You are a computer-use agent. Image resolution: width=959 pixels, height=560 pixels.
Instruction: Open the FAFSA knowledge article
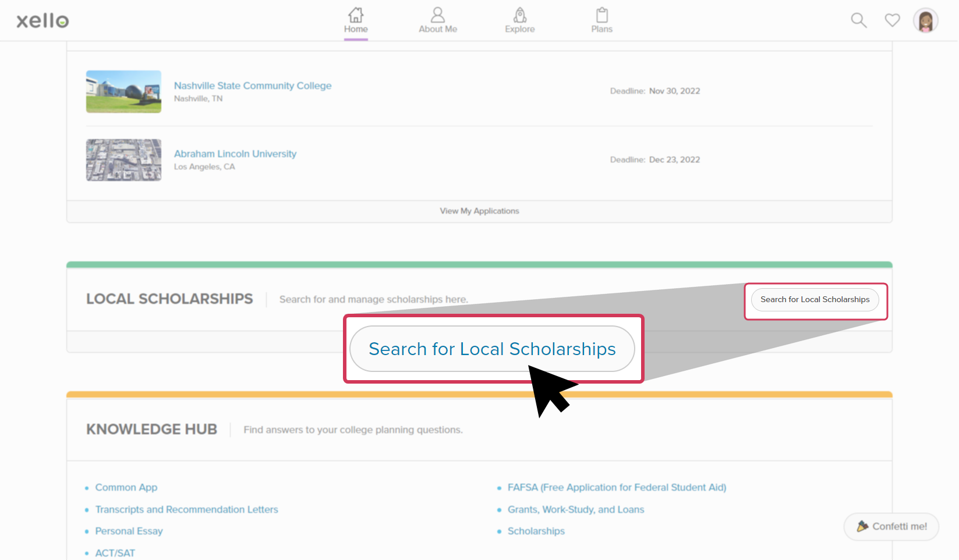pos(617,487)
